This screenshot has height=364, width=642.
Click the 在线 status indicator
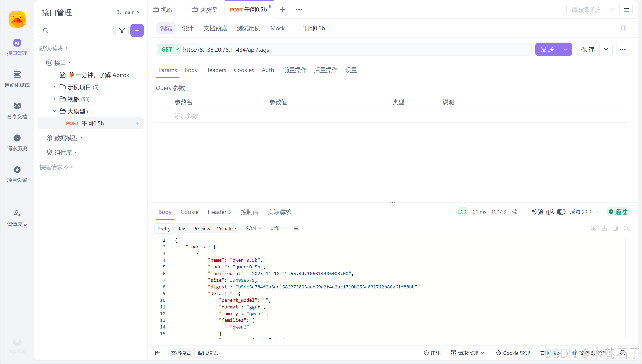point(432,353)
